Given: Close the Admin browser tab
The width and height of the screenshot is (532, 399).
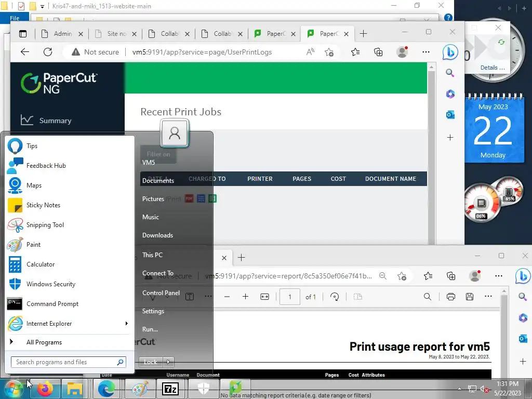Looking at the screenshot, I should pyautogui.click(x=81, y=34).
